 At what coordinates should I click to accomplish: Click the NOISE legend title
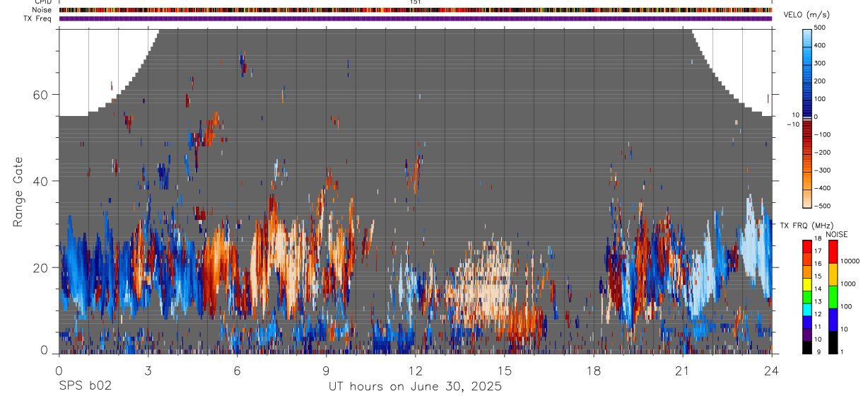[836, 234]
